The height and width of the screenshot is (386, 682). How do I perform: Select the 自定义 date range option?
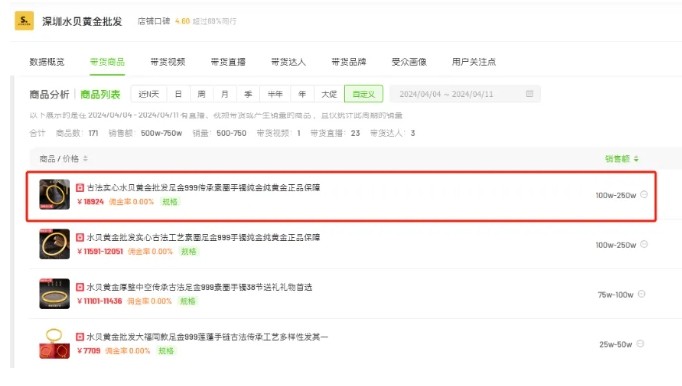364,94
